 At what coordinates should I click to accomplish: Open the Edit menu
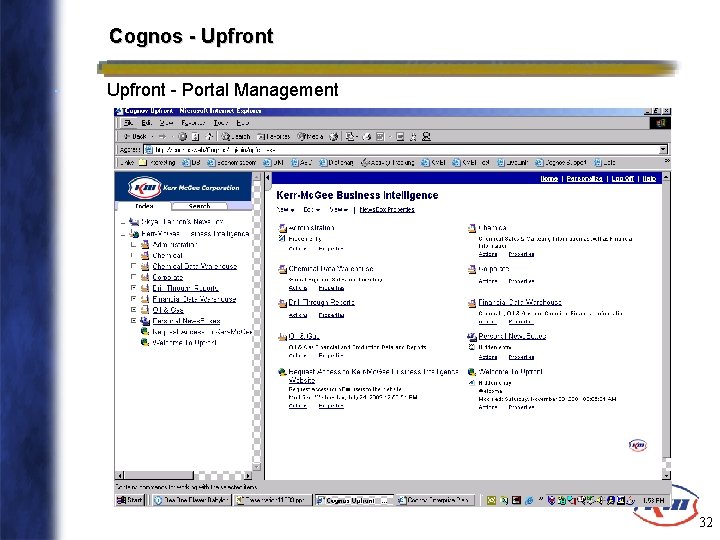[x=146, y=123]
